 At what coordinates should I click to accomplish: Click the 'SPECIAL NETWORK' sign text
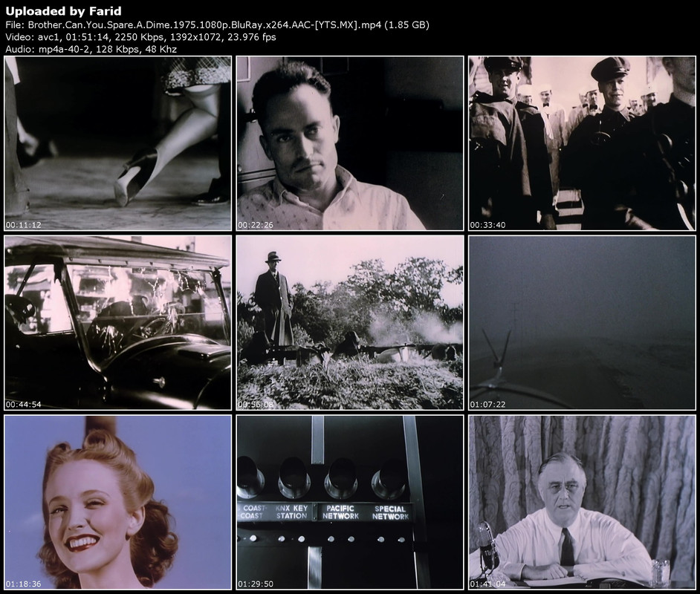pos(390,512)
